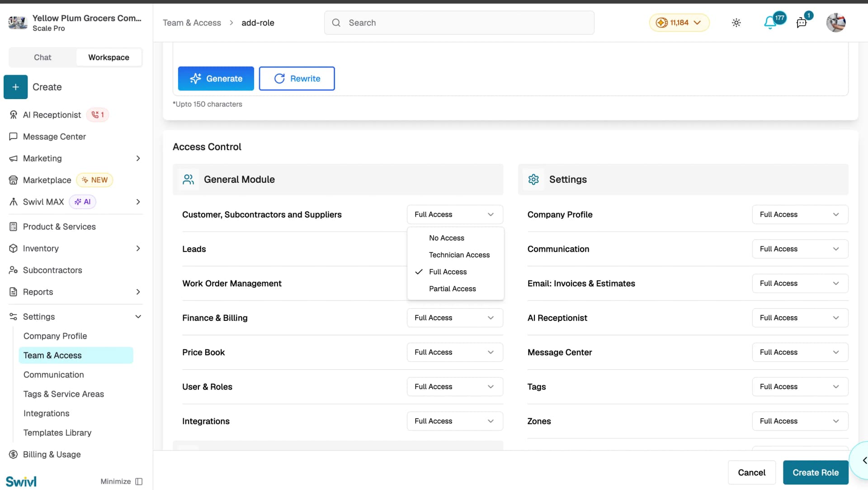Open Communication access dropdown in Settings
Screen dimensions: 868x490
[x=800, y=249]
